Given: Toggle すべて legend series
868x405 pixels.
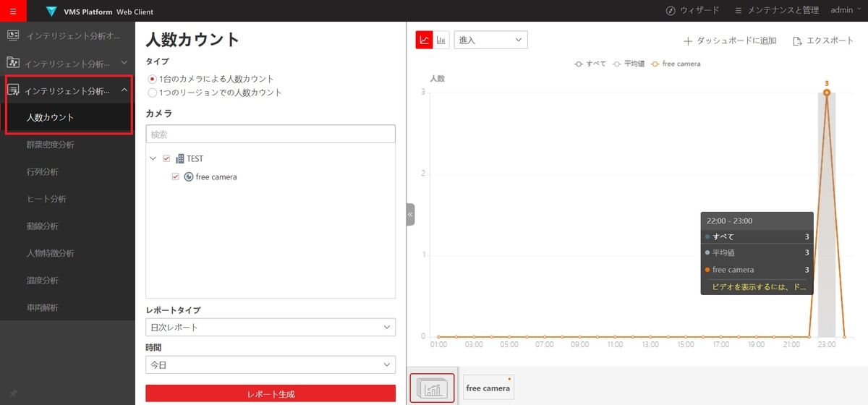Looking at the screenshot, I should [x=590, y=64].
